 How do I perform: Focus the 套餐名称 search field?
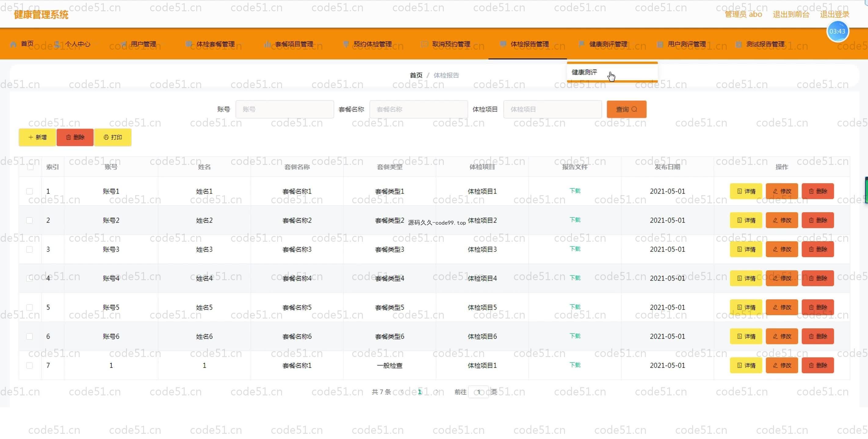tap(418, 109)
